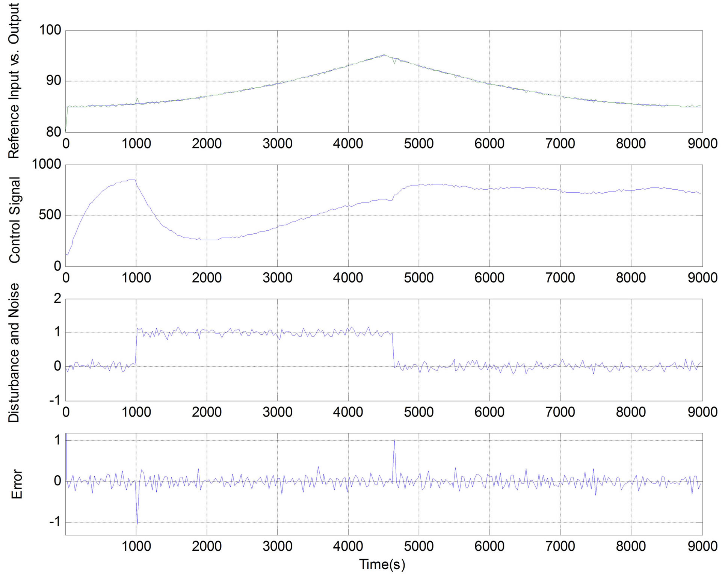The image size is (728, 574).
Task: Click the disturbance rising step at 1000 s
Action: click(x=136, y=346)
